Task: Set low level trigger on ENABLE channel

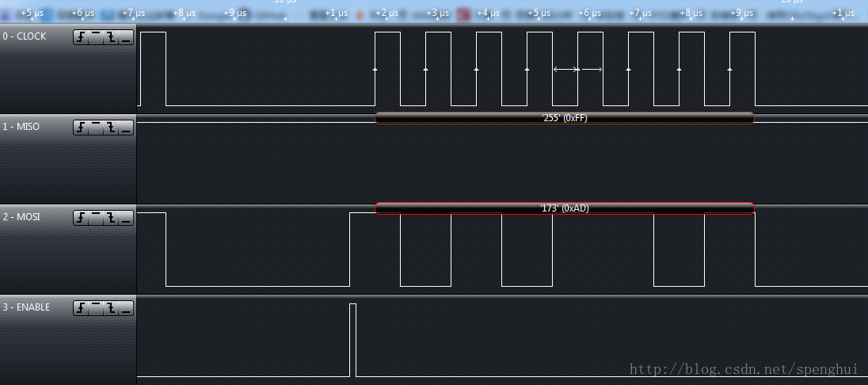Action: 126,308
